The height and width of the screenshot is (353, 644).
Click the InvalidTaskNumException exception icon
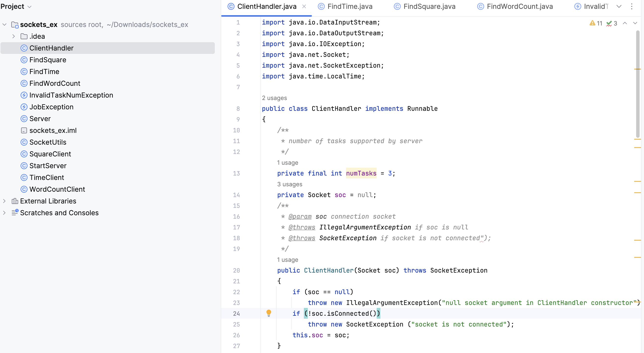[24, 95]
